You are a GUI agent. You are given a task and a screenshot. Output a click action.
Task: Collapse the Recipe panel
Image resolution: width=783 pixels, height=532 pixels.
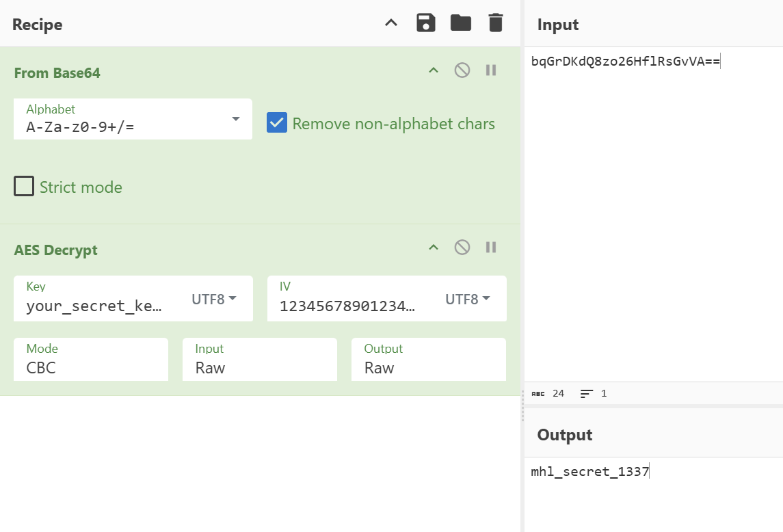390,22
